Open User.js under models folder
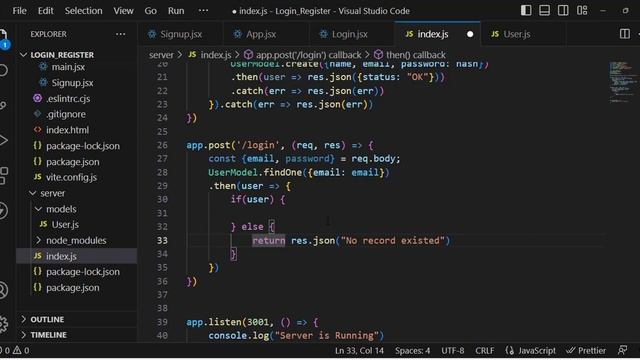640x360 pixels. click(65, 224)
